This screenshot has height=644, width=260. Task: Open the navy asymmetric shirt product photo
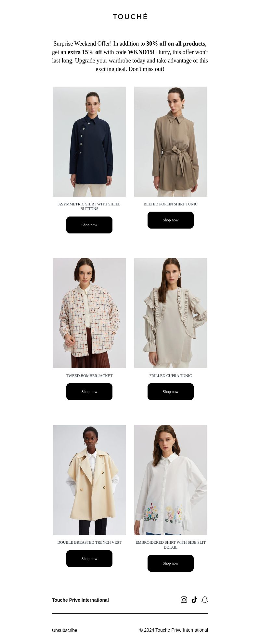point(89,142)
